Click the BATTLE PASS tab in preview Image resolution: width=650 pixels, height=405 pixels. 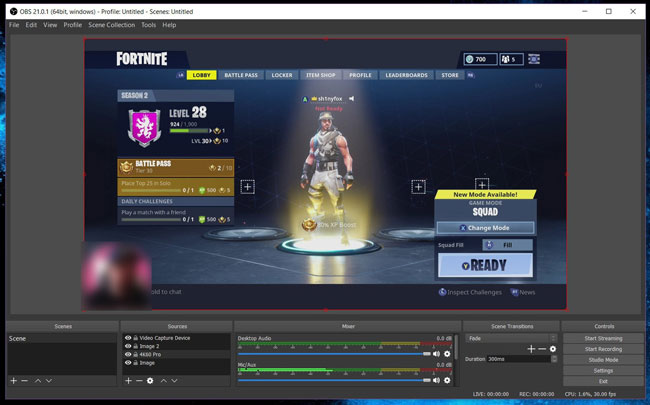(x=241, y=75)
